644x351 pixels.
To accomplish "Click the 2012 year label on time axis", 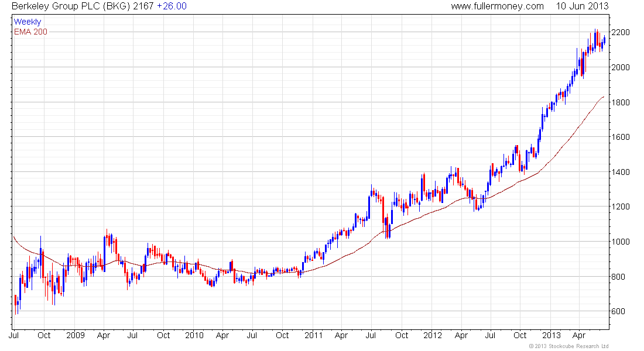I will point(433,335).
